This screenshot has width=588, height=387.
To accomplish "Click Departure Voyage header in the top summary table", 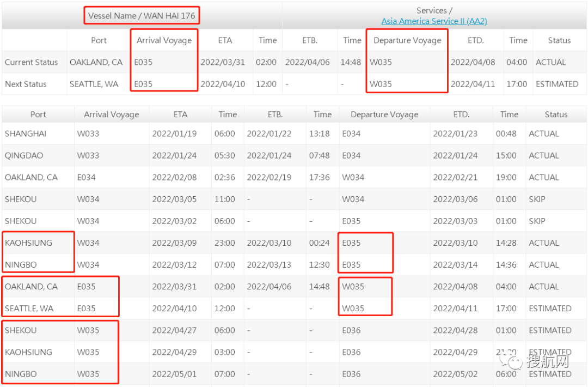I will click(407, 40).
